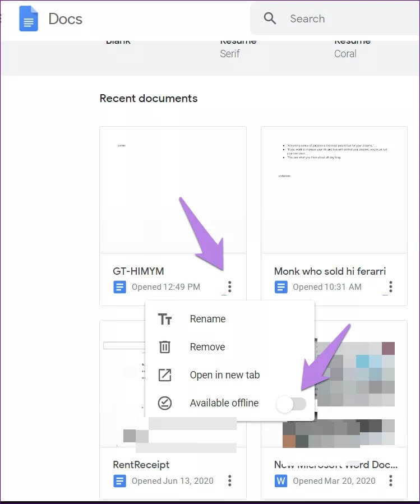
Task: Click the Opened 10:31 AM text
Action: (327, 286)
